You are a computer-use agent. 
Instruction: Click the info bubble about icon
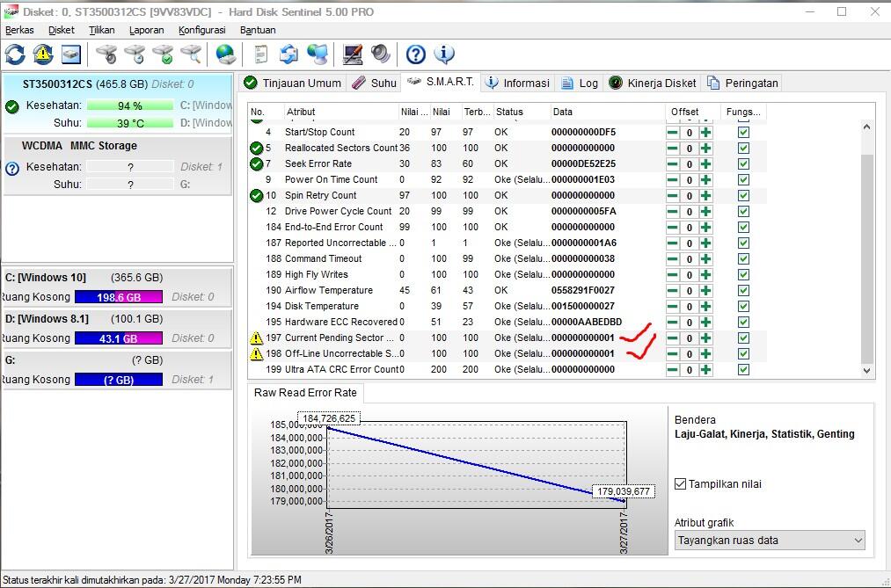click(x=444, y=54)
